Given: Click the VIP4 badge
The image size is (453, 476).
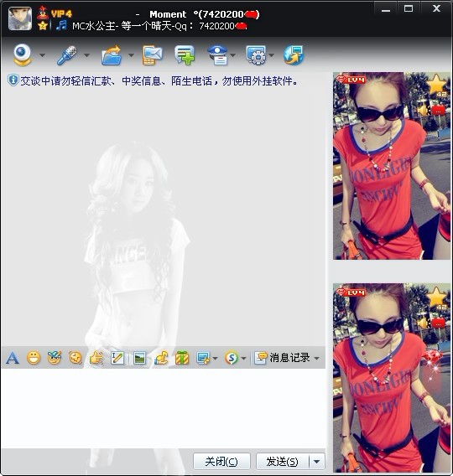Looking at the screenshot, I should click(x=61, y=13).
